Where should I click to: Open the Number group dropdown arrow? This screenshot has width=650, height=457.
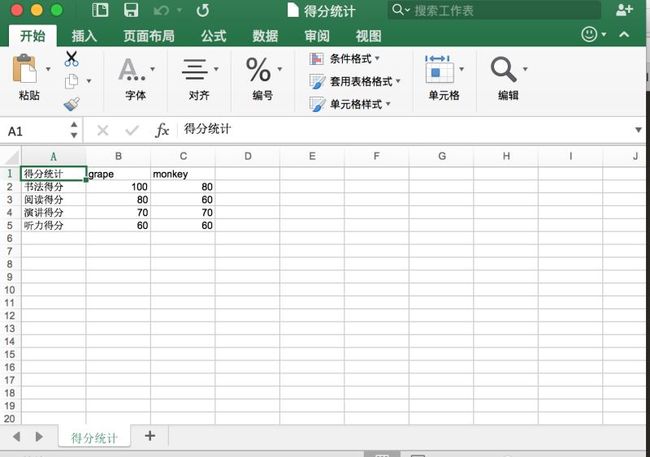pyautogui.click(x=280, y=69)
